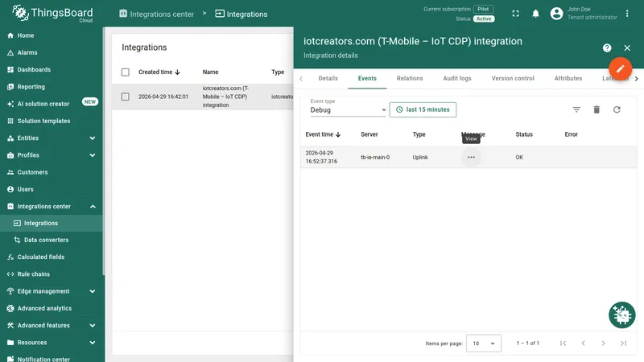Open Audit logs tab
The height and width of the screenshot is (362, 644).
(457, 78)
